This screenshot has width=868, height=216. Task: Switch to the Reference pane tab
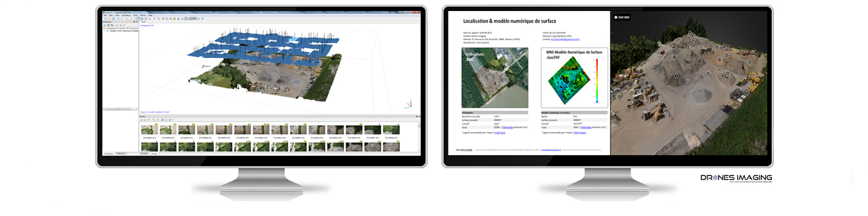[121, 153]
